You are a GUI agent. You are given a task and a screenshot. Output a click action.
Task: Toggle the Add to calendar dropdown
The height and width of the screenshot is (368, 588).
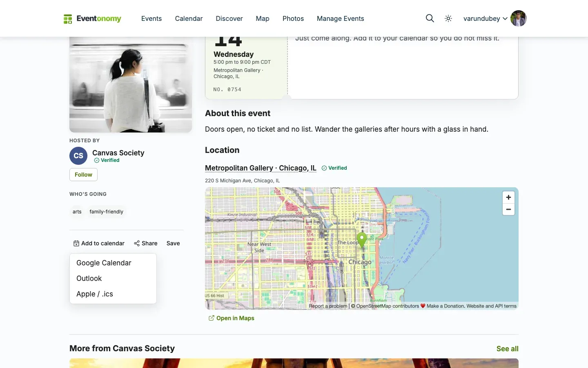click(x=99, y=243)
